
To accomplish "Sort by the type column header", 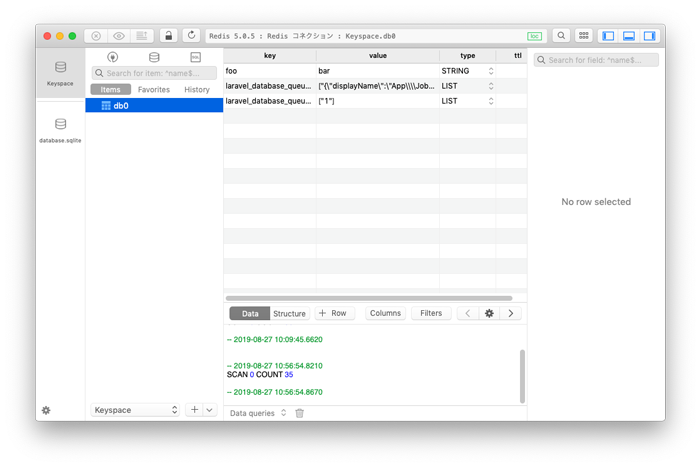I will click(x=467, y=55).
